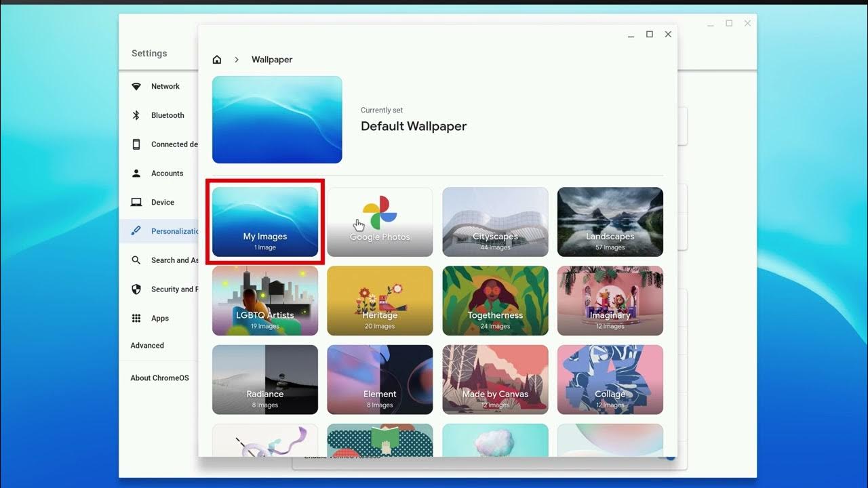Open the Radiance wallpaper collection
The image size is (868, 488).
265,380
